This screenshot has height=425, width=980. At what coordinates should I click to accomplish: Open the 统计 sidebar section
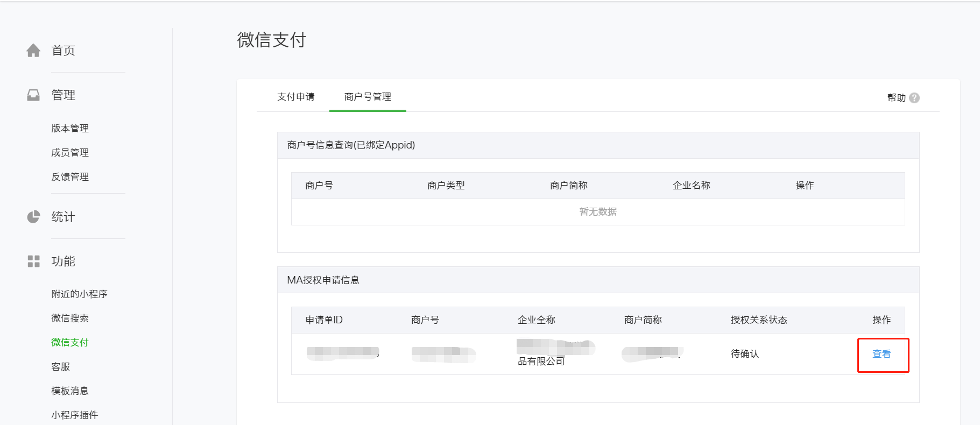[63, 217]
